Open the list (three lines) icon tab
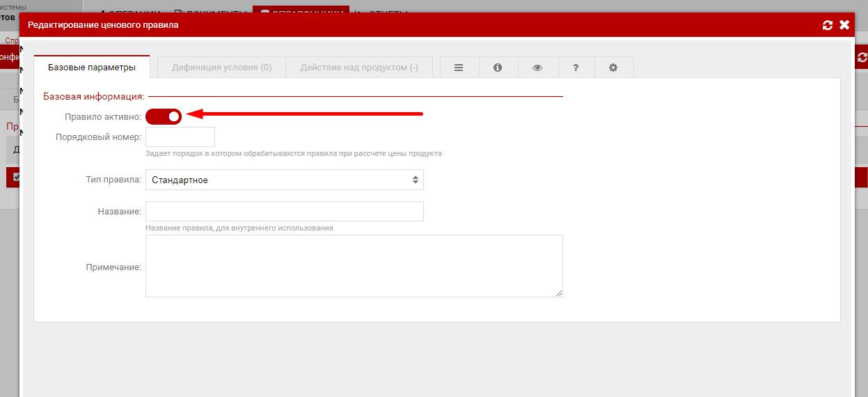 (459, 68)
